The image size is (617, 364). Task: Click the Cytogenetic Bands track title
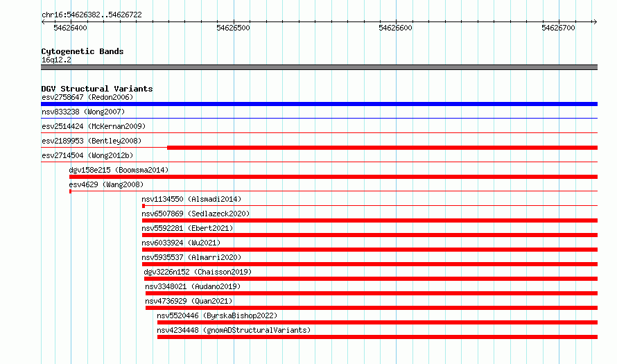coord(82,51)
